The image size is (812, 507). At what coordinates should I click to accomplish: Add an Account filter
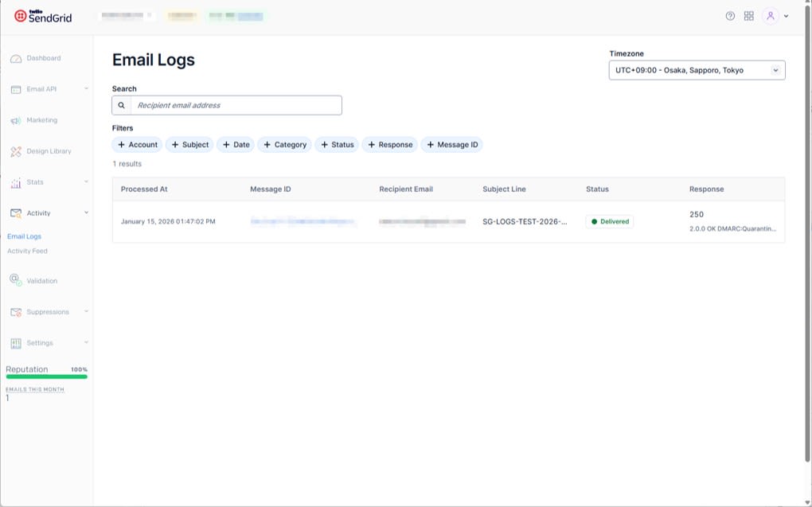point(137,144)
